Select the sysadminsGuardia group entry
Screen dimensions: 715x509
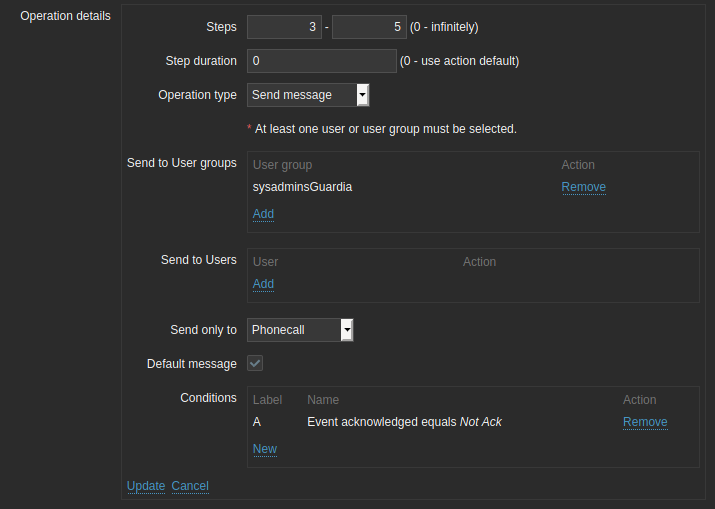tap(302, 187)
